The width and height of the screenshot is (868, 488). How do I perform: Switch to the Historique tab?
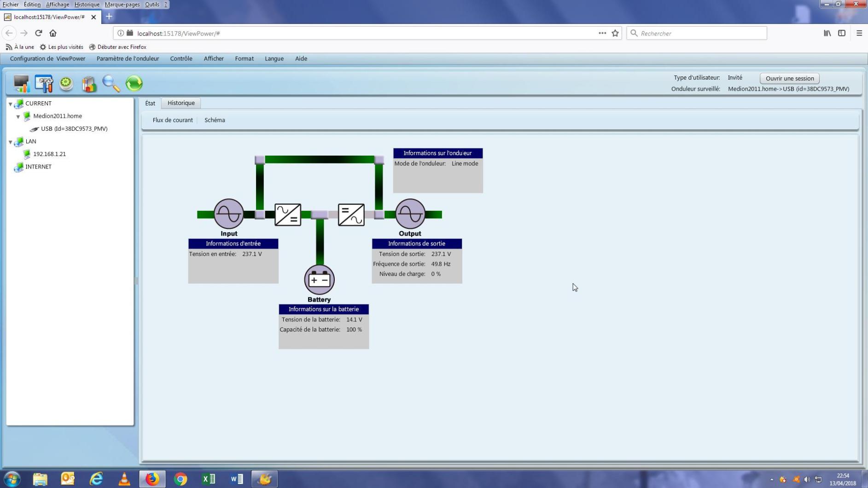(x=181, y=103)
